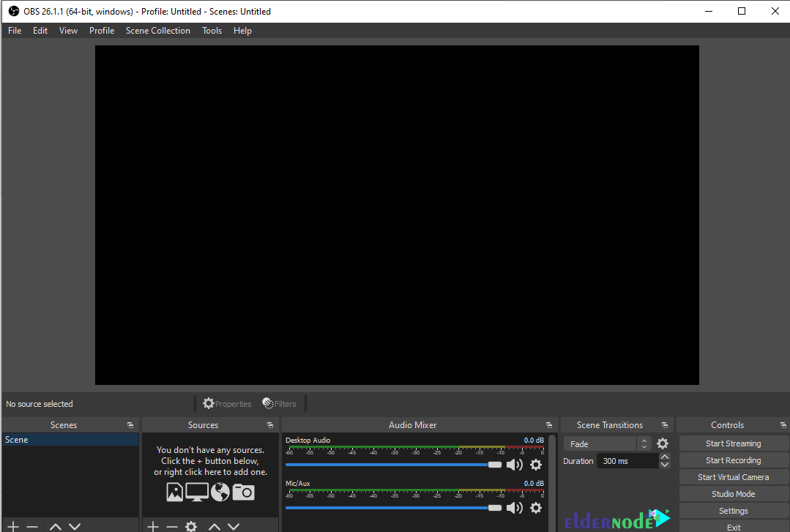Open Desktop Audio gear settings
Viewport: 790px width, 532px height.
(536, 465)
